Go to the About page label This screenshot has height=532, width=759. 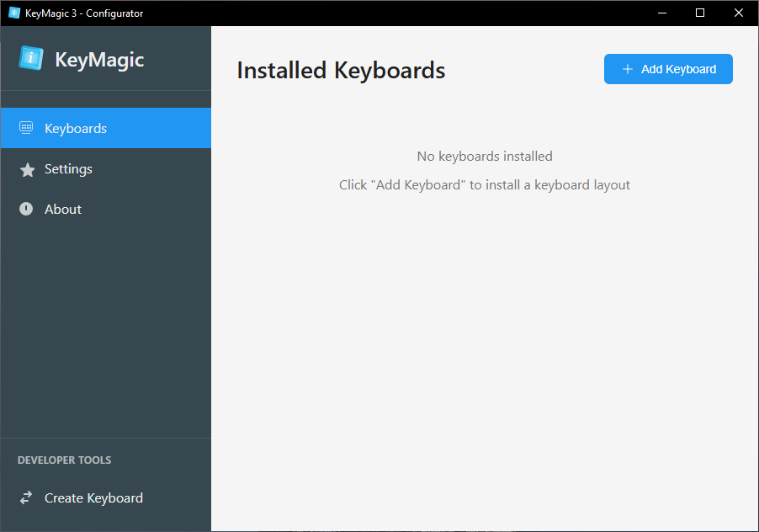click(x=63, y=209)
